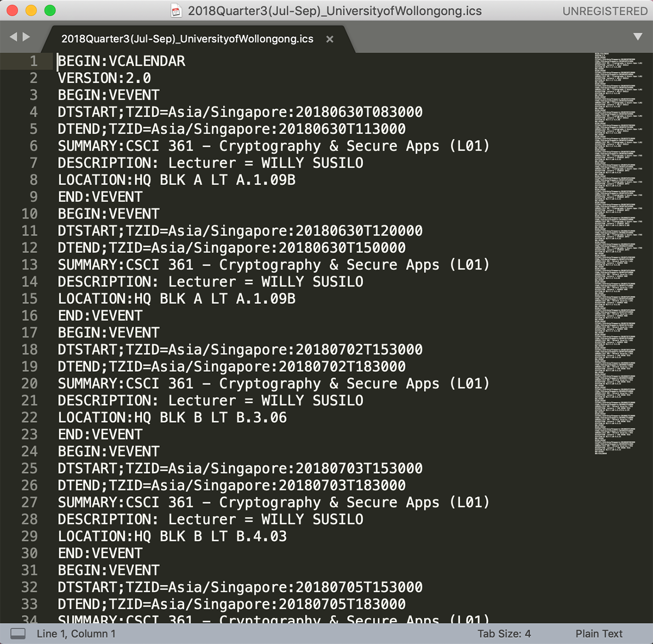The width and height of the screenshot is (653, 644).
Task: Click the UNREGISTERED label in the title bar
Action: tap(605, 11)
